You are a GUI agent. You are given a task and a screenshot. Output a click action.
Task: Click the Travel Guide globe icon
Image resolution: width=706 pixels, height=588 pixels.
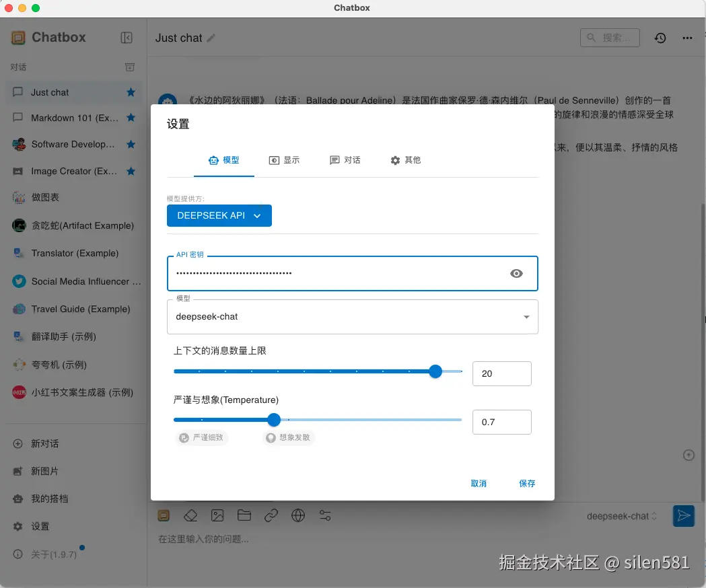coord(19,309)
